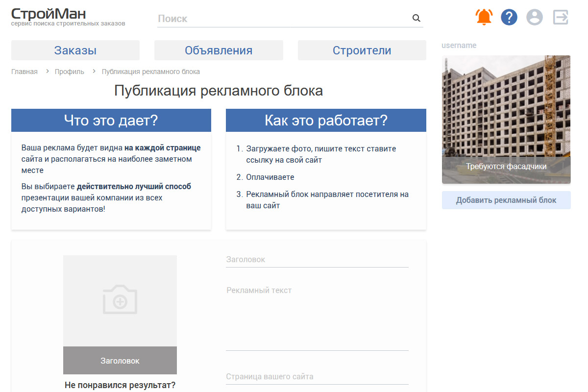Image resolution: width=588 pixels, height=392 pixels.
Task: Open the Профиль breadcrumb link
Action: 70,72
